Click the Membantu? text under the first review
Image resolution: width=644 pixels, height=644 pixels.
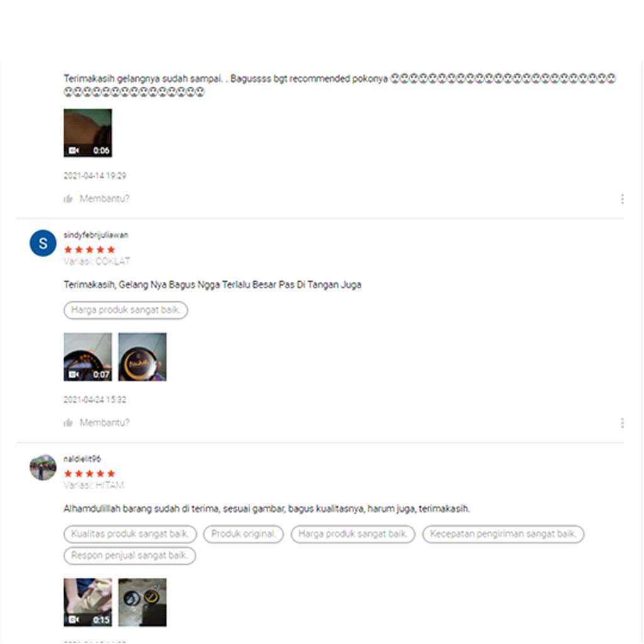(x=104, y=199)
